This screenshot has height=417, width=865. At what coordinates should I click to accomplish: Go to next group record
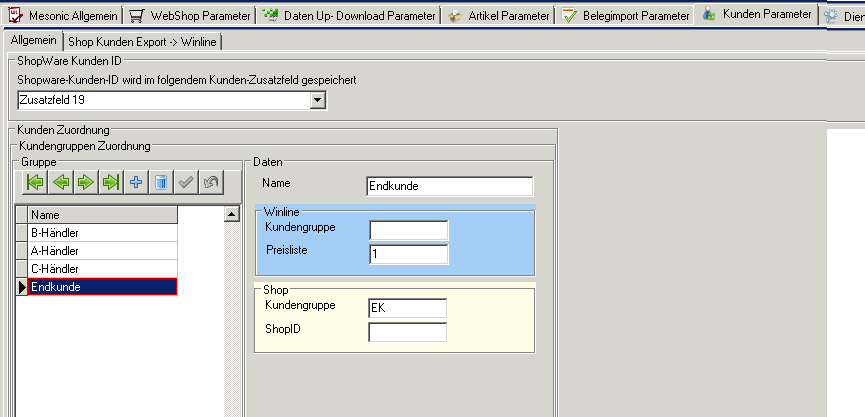click(x=86, y=182)
